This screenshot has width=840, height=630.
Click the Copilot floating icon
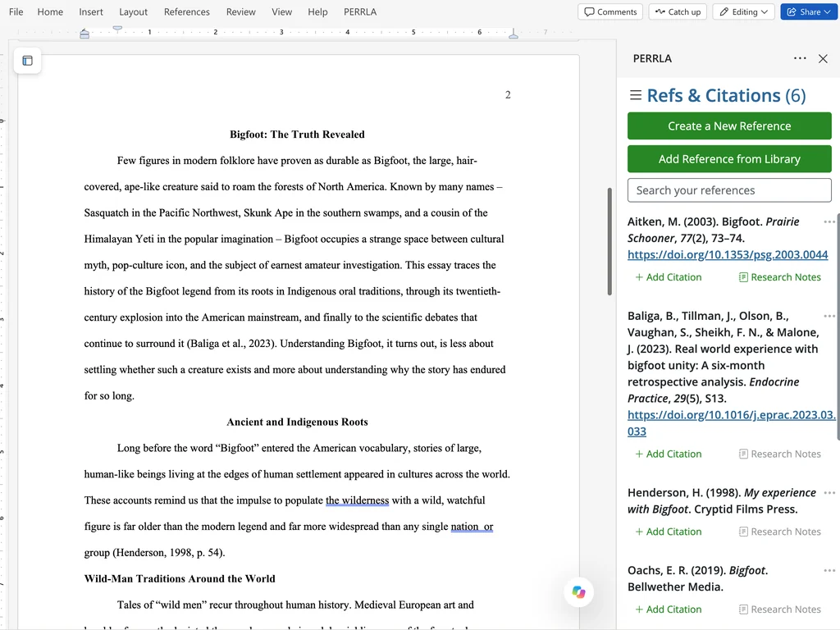click(578, 592)
